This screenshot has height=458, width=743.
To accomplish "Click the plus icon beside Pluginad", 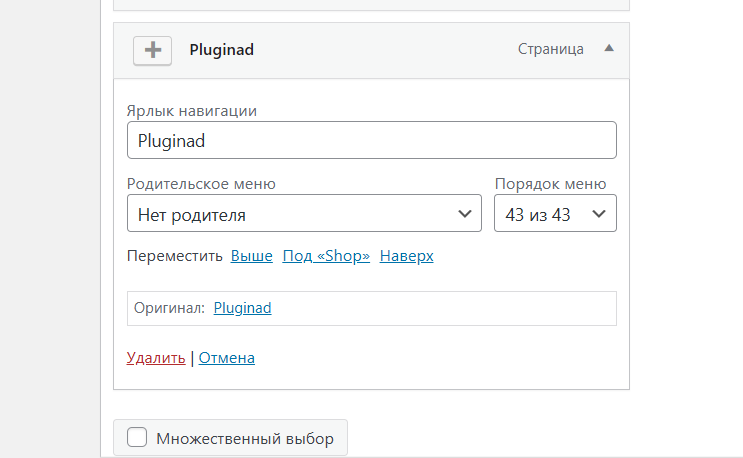I will pyautogui.click(x=152, y=50).
